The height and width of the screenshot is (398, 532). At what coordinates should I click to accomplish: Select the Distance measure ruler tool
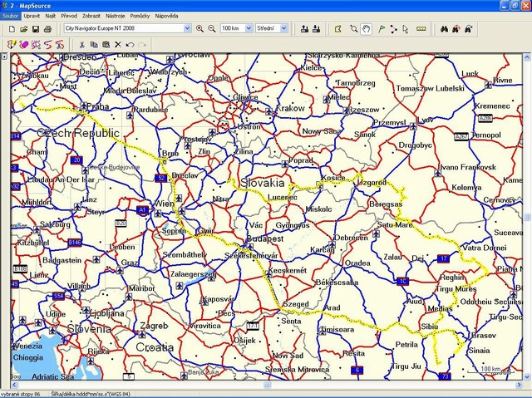point(421,29)
